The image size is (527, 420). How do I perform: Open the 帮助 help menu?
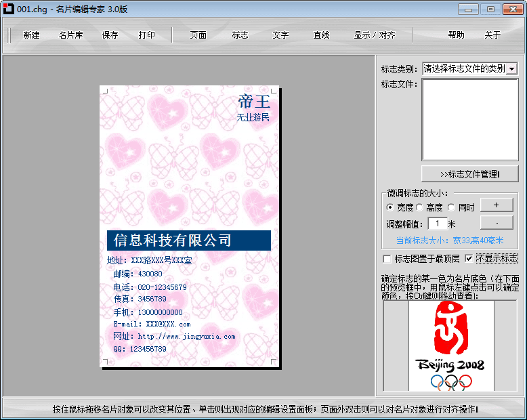pyautogui.click(x=456, y=35)
